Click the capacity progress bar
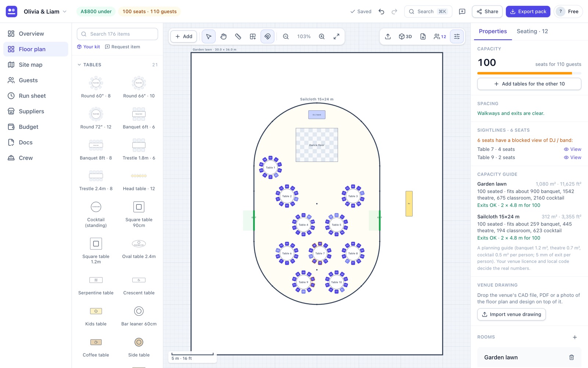588x368 pixels. pos(529,73)
